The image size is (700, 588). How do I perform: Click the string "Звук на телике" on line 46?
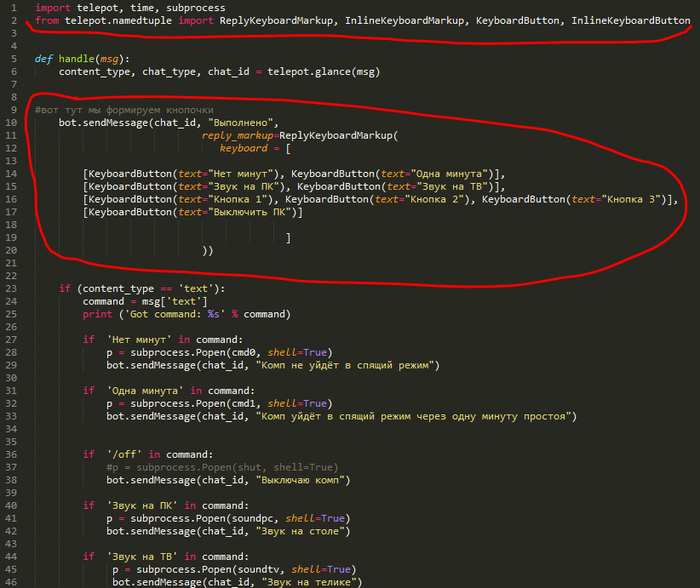pos(308,582)
